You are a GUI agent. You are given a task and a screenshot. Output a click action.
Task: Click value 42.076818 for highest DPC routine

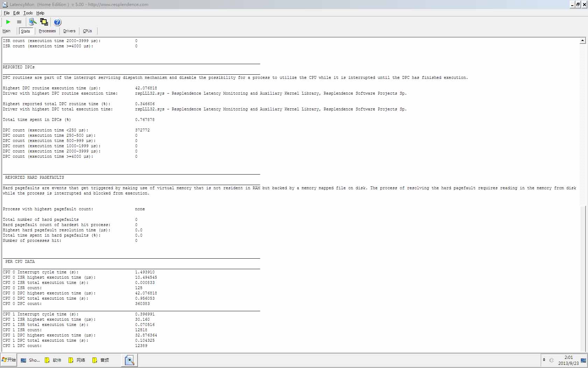146,88
